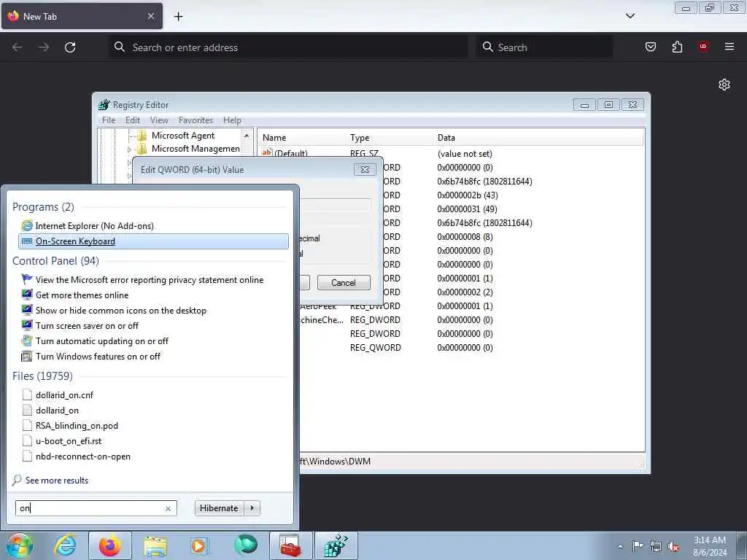
Task: Open Get more themes online
Action: tap(82, 295)
